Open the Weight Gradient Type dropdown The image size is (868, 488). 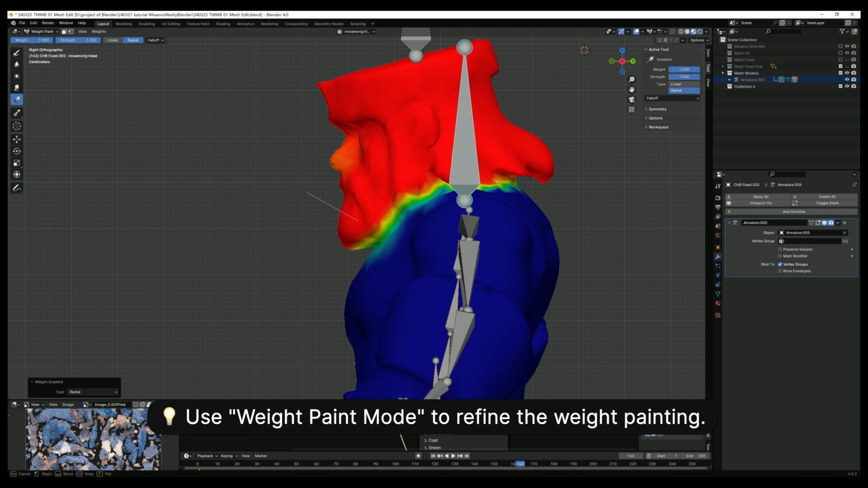[93, 392]
